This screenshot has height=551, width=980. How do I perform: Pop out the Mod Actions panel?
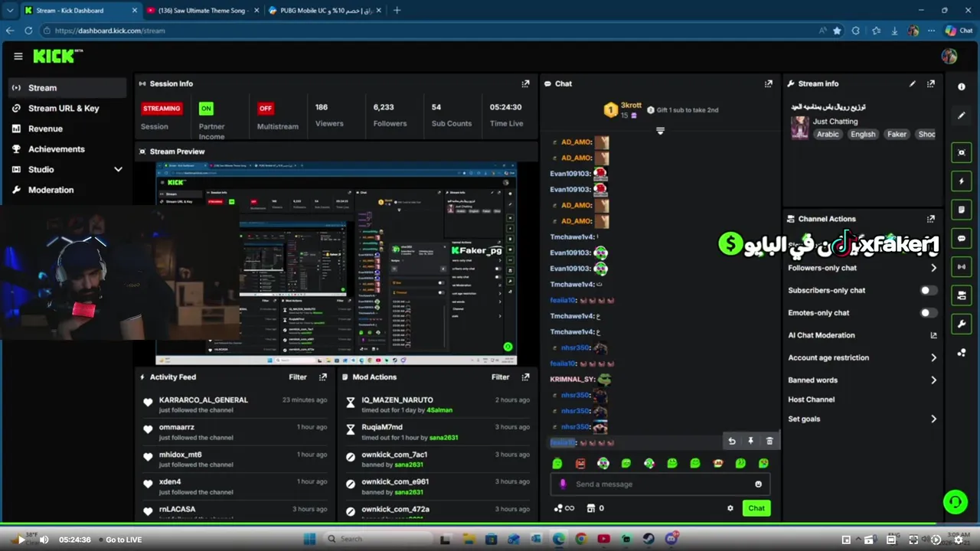(x=525, y=377)
